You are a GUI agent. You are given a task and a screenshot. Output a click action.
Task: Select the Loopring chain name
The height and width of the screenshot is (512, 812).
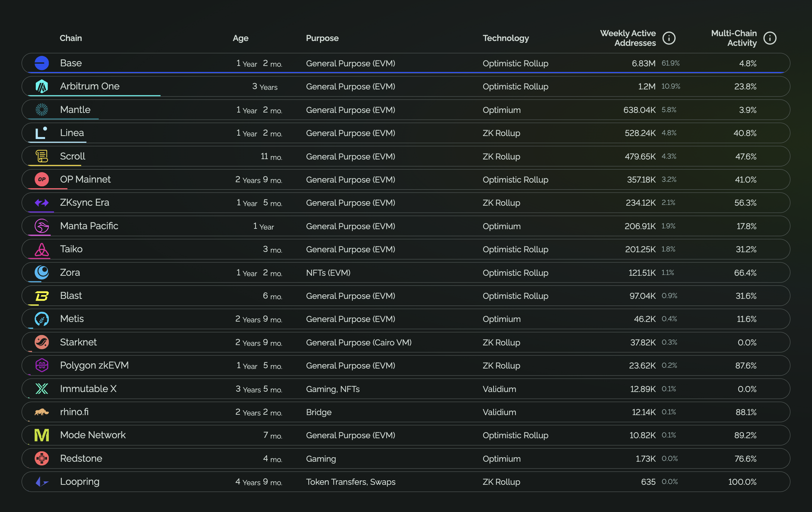[x=80, y=481]
